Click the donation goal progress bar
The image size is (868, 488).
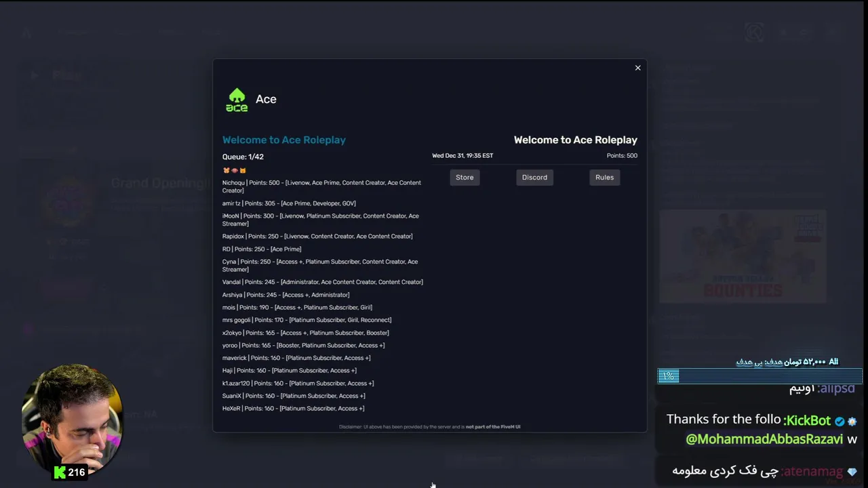[x=759, y=376]
